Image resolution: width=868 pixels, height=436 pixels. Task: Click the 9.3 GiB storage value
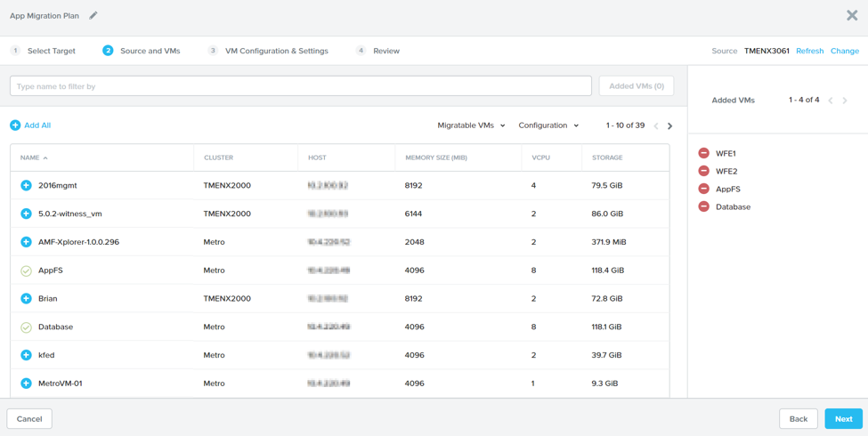click(605, 383)
